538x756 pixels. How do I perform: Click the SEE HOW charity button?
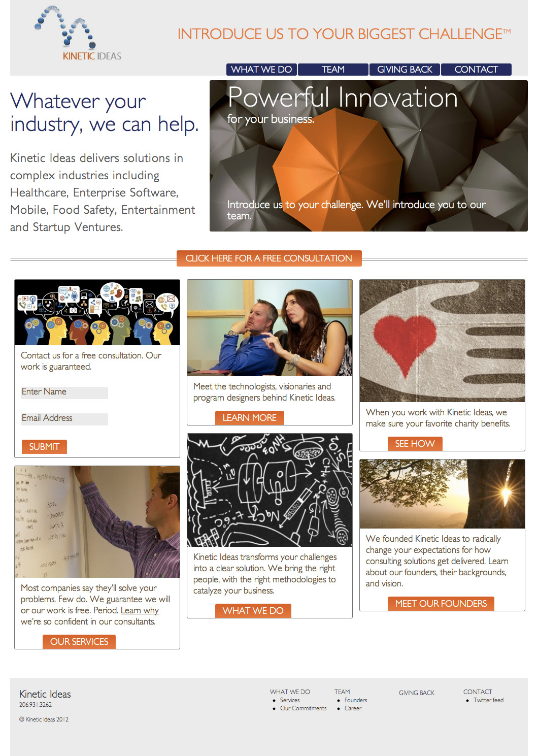point(415,444)
